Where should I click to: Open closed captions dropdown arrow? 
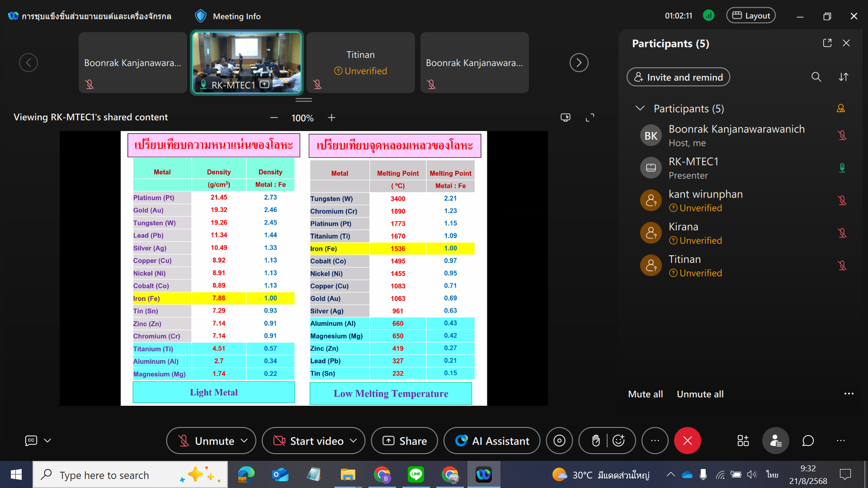tap(47, 441)
